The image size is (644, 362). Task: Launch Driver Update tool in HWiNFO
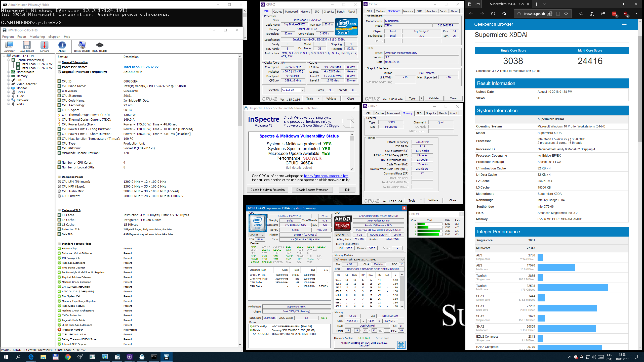82,46
